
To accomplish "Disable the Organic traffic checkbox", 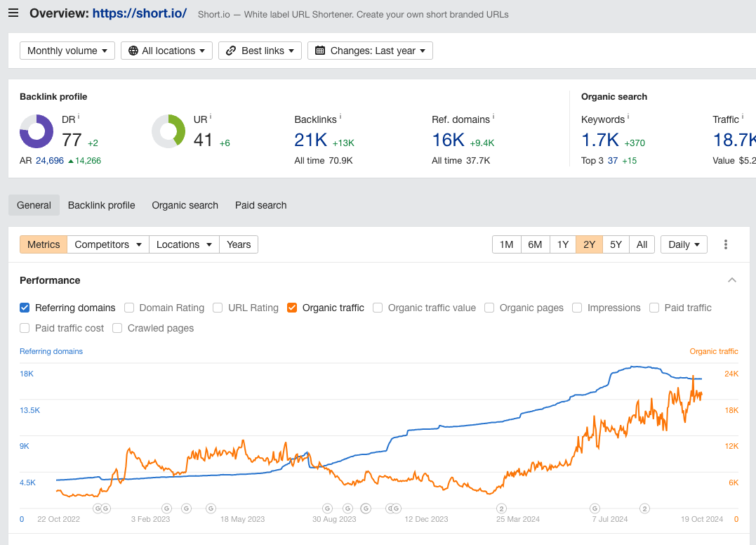I will [x=292, y=308].
